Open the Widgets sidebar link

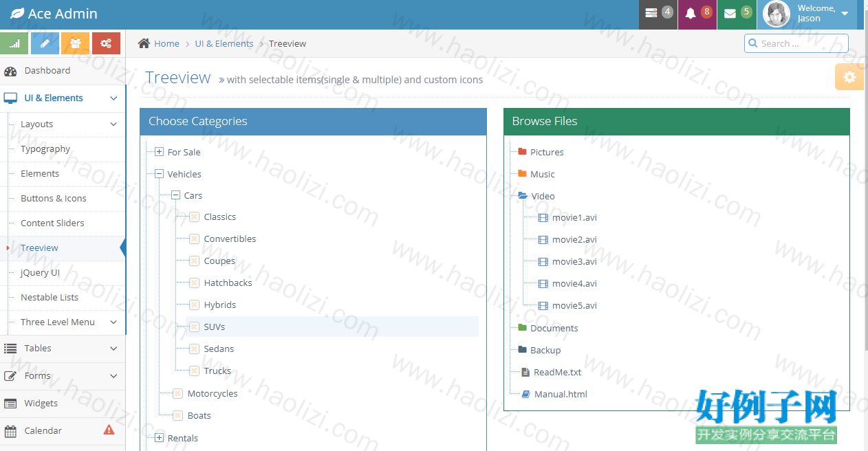63,404
